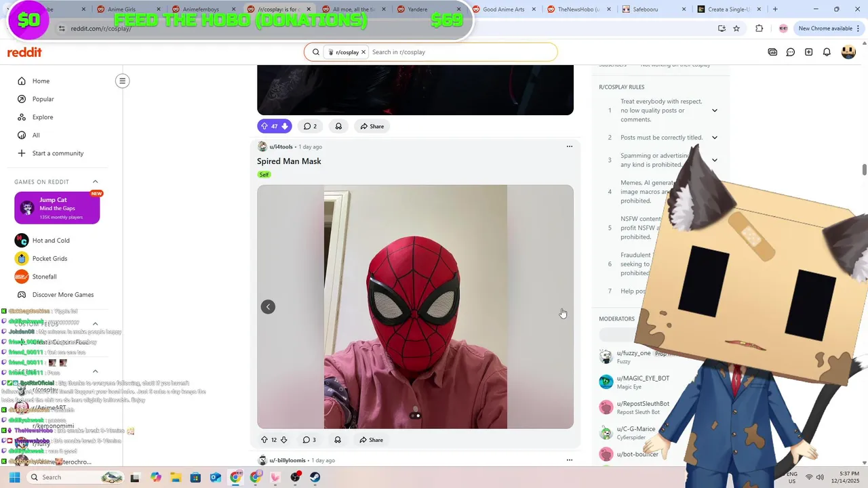Viewport: 868px width, 488px height.
Task: Show the previous image in gallery
Action: pyautogui.click(x=268, y=307)
